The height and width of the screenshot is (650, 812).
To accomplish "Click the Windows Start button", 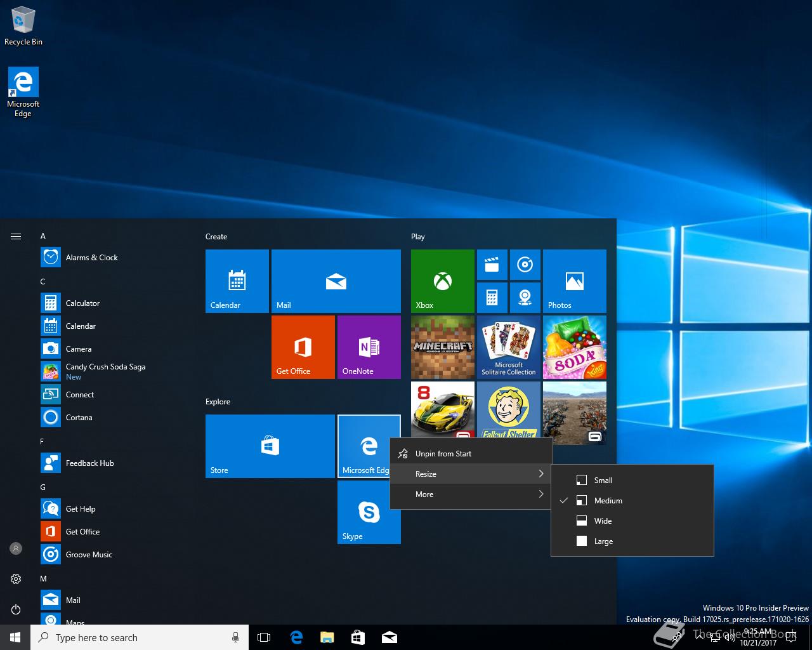I will 15,637.
